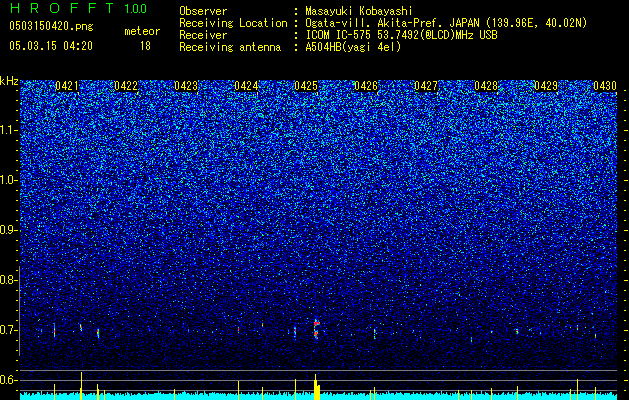Click the 0427 time marker
The width and height of the screenshot is (629, 400).
(426, 86)
